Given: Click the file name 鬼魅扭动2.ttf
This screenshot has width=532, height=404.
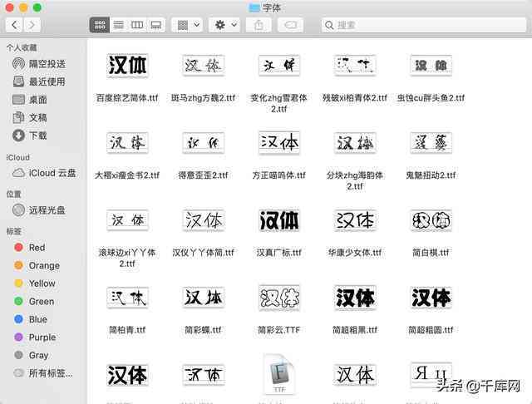Looking at the screenshot, I should pyautogui.click(x=431, y=175).
